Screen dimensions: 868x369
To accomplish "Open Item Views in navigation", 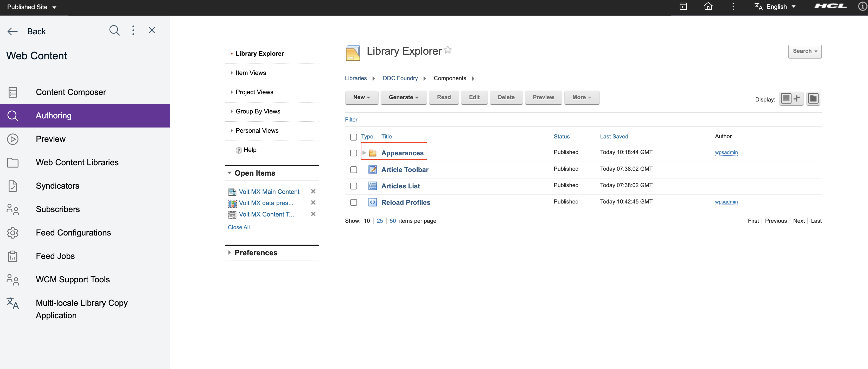I will [250, 73].
